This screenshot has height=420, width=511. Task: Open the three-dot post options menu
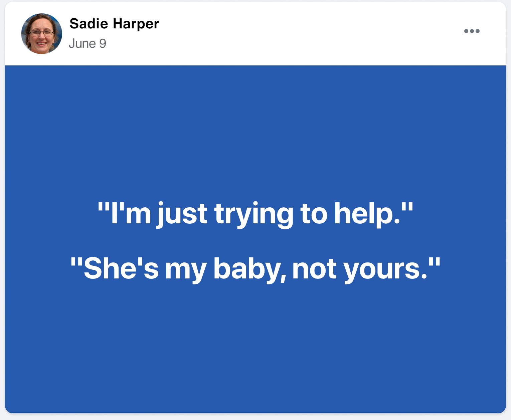[x=472, y=31]
